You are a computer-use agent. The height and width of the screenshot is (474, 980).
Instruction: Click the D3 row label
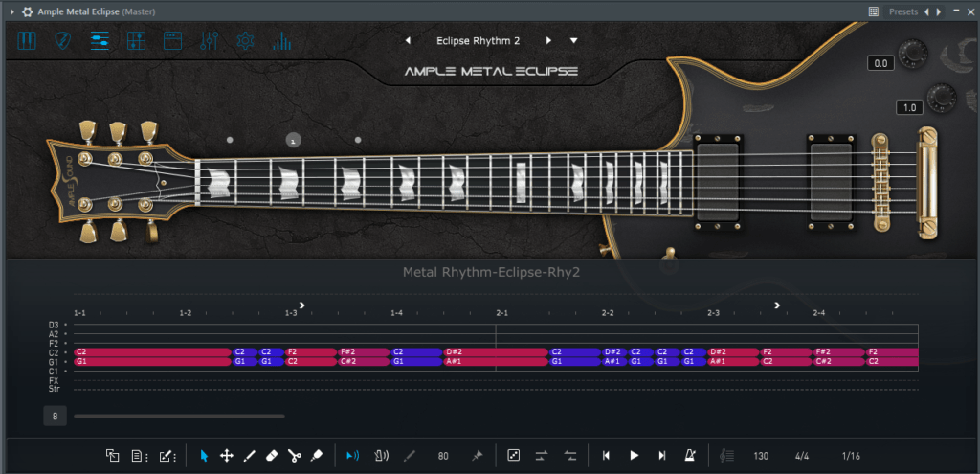coord(54,326)
